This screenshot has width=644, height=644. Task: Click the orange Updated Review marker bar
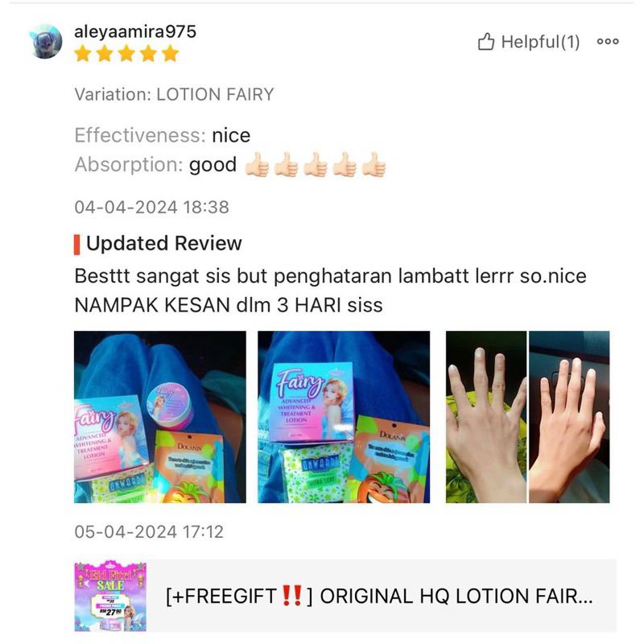click(76, 245)
